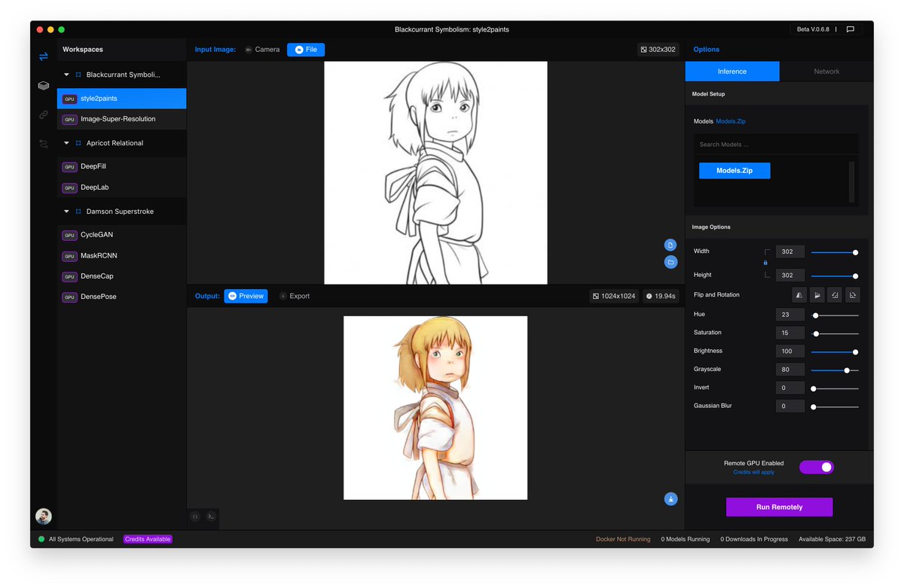Click the workspace square icon beside Apricot Relational
This screenshot has height=588, width=904.
coord(78,143)
